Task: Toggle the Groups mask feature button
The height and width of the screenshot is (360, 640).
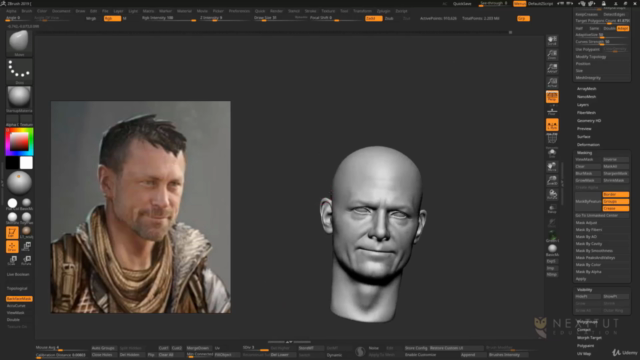Action: [x=616, y=202]
